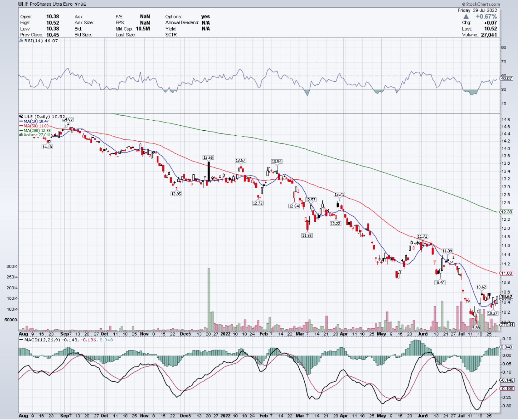Click the Options yes value
This screenshot has width=518, height=420.
pos(205,17)
